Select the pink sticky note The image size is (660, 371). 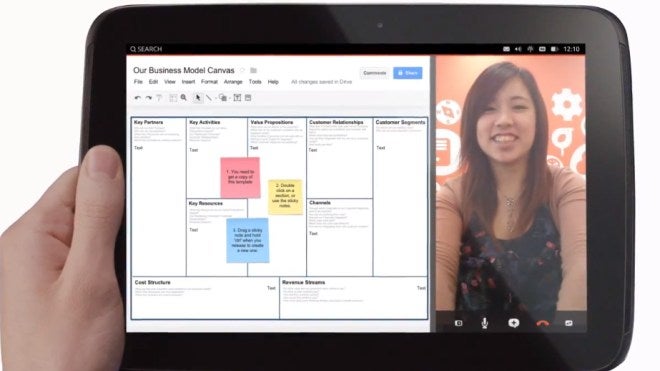click(240, 177)
